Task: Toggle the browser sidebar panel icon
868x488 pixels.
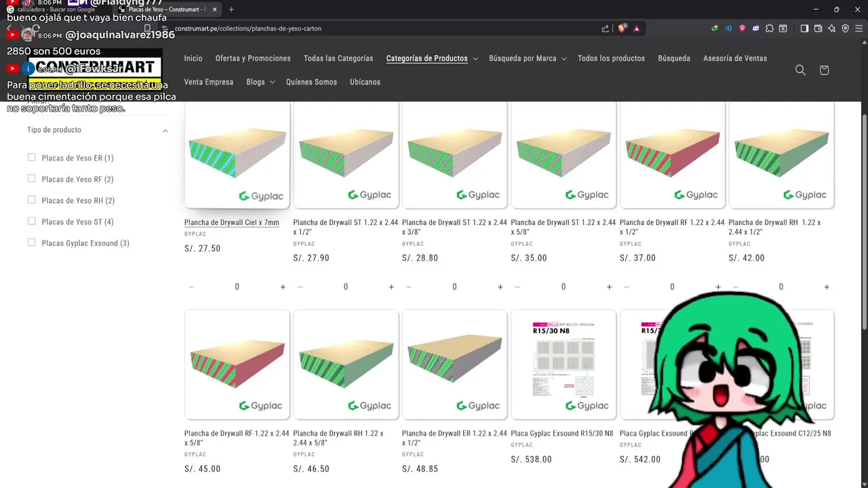Action: coord(804,28)
